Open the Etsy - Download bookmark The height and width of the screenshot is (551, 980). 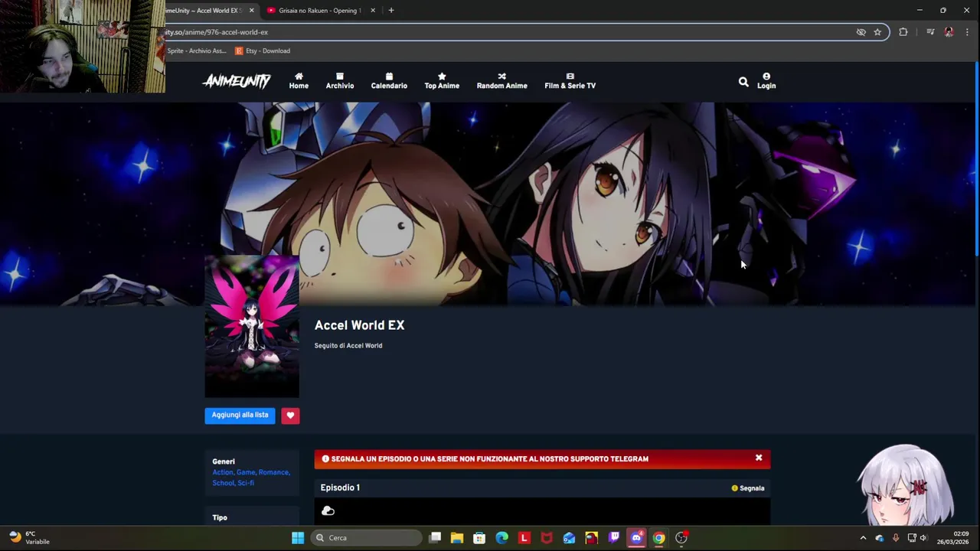tap(263, 51)
